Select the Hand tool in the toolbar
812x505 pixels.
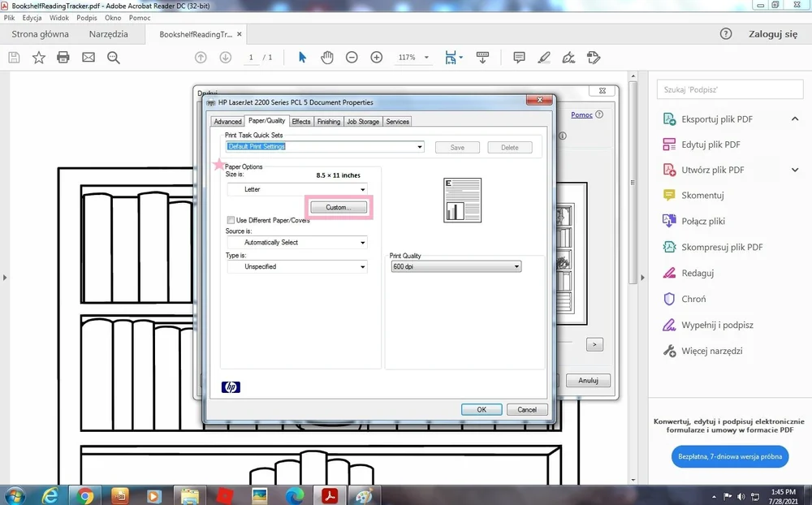click(326, 58)
